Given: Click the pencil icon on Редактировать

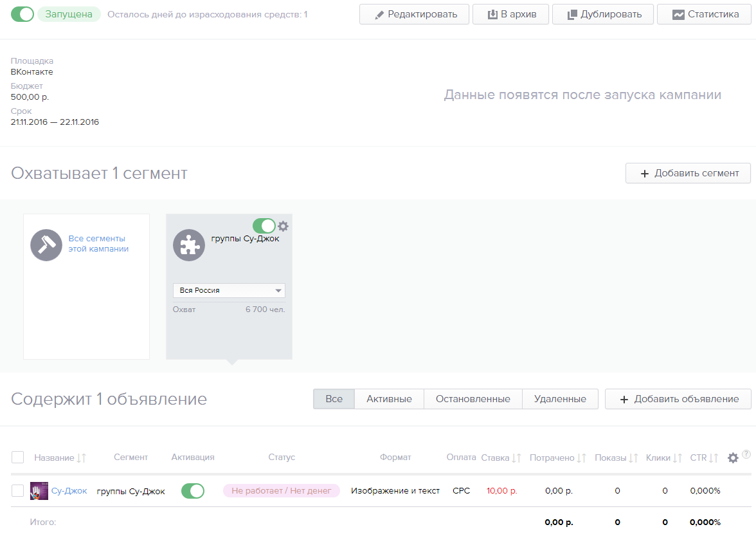Looking at the screenshot, I should [x=379, y=15].
